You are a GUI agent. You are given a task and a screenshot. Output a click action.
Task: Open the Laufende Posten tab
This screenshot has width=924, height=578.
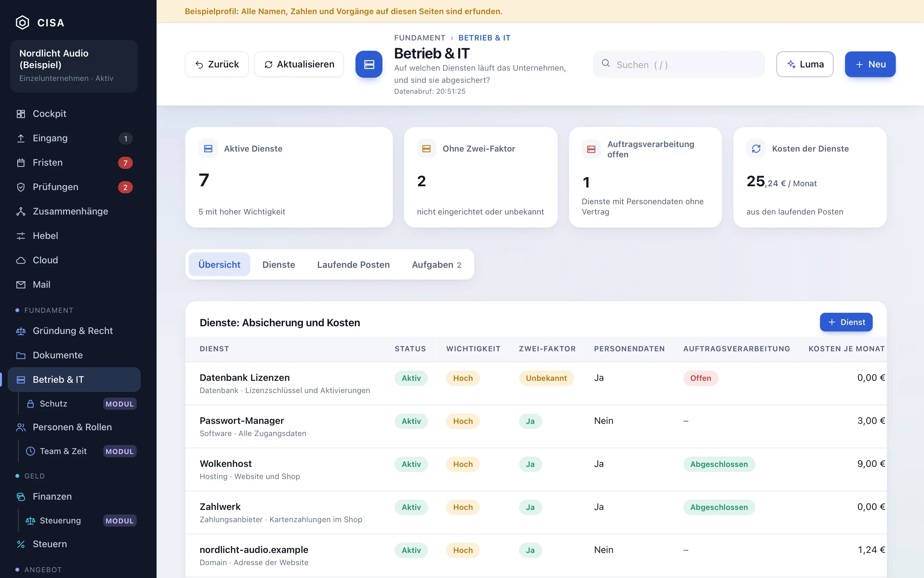pyautogui.click(x=354, y=265)
